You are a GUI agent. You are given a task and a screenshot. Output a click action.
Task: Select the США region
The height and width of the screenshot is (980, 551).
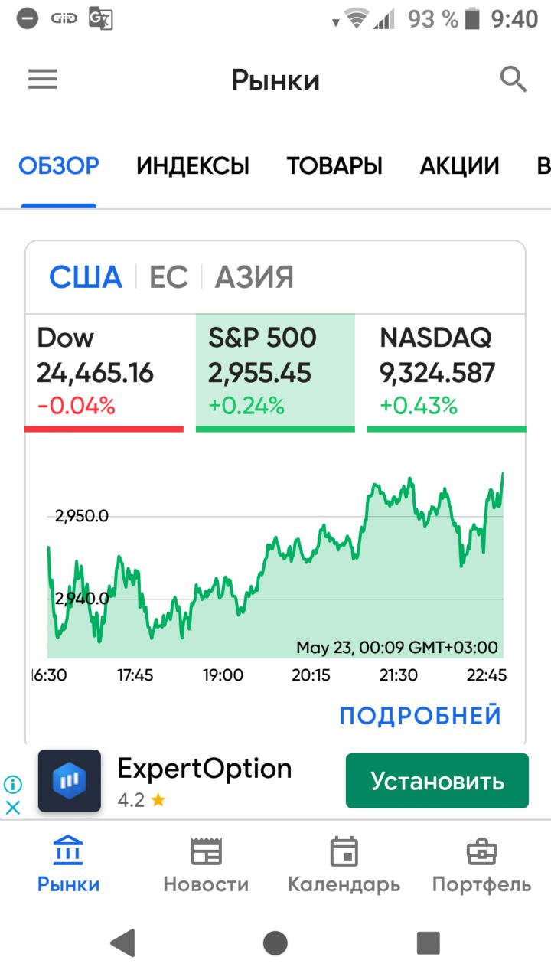[x=86, y=277]
